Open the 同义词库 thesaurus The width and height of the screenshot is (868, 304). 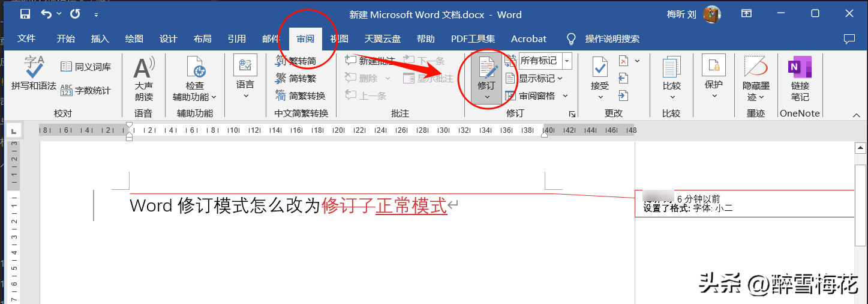point(86,67)
